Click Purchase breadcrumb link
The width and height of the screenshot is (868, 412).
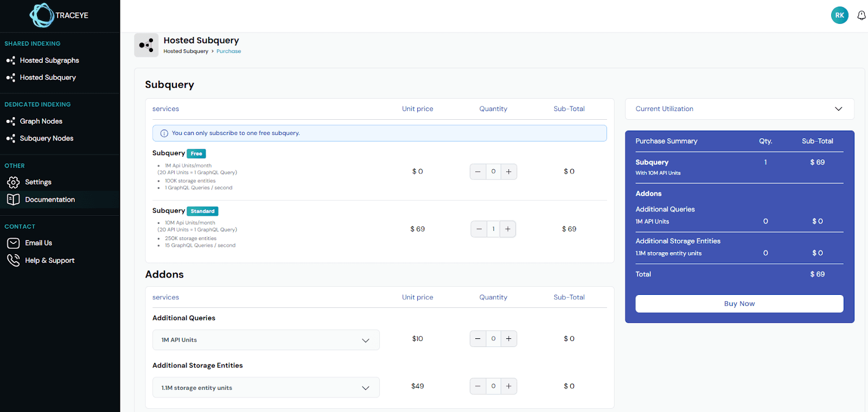pos(228,51)
